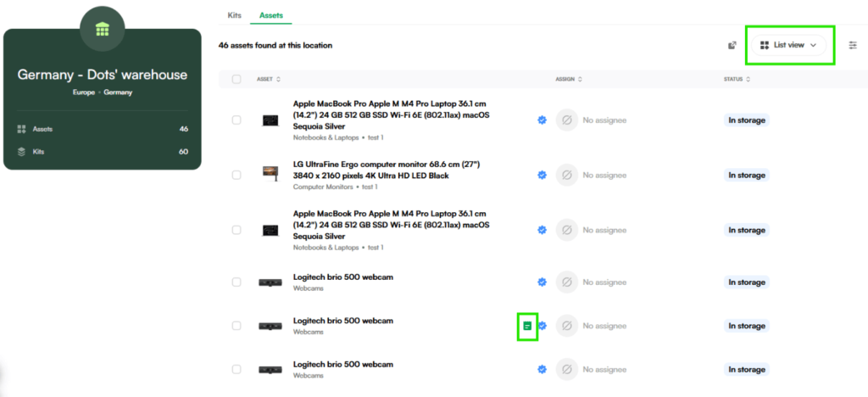Image resolution: width=868 pixels, height=397 pixels.
Task: Check the second Apple MacBook Pro row checkbox
Action: click(x=236, y=230)
